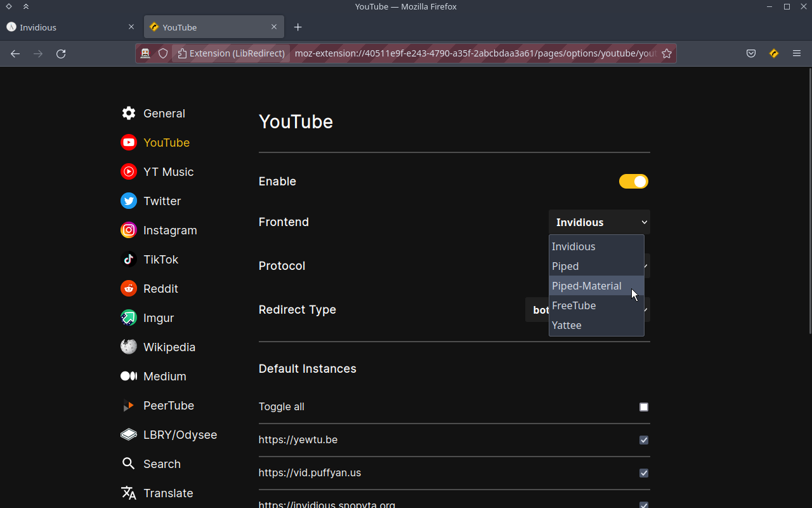Click the https://yewtu.be instance text
812x508 pixels.
coord(298,439)
